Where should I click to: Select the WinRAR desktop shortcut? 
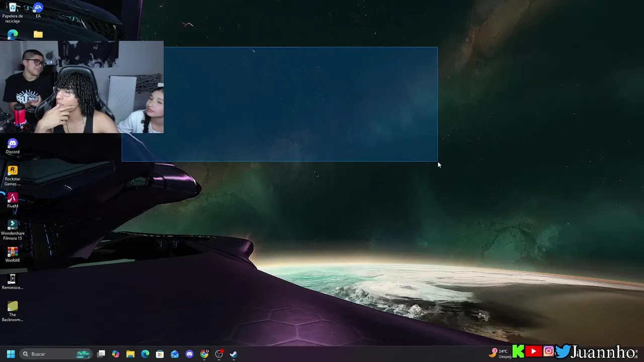[x=13, y=254]
